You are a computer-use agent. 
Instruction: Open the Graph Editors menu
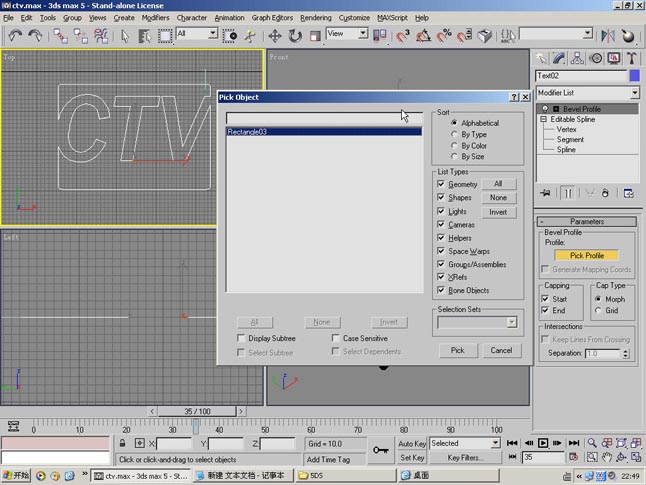pos(272,18)
